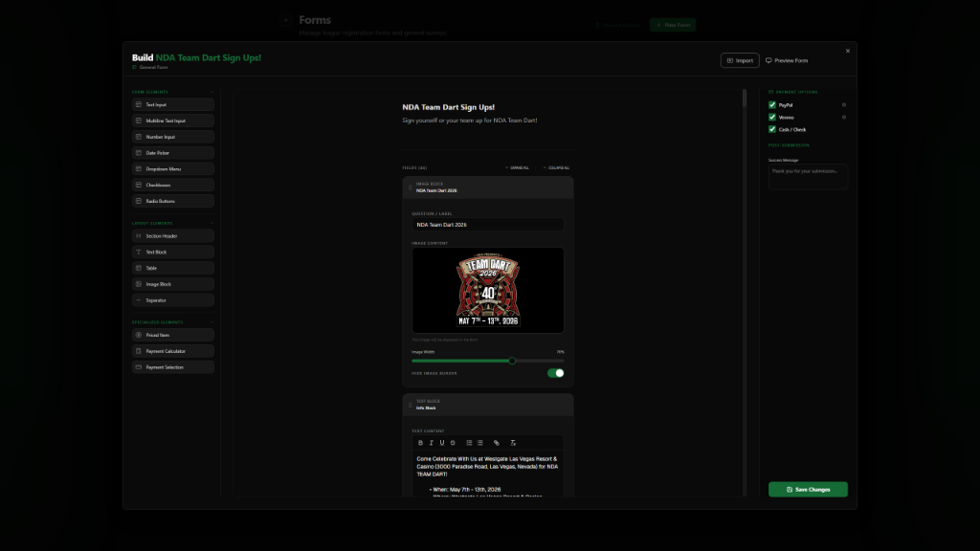The height and width of the screenshot is (551, 980).
Task: Collapse all form fields
Action: tap(556, 167)
